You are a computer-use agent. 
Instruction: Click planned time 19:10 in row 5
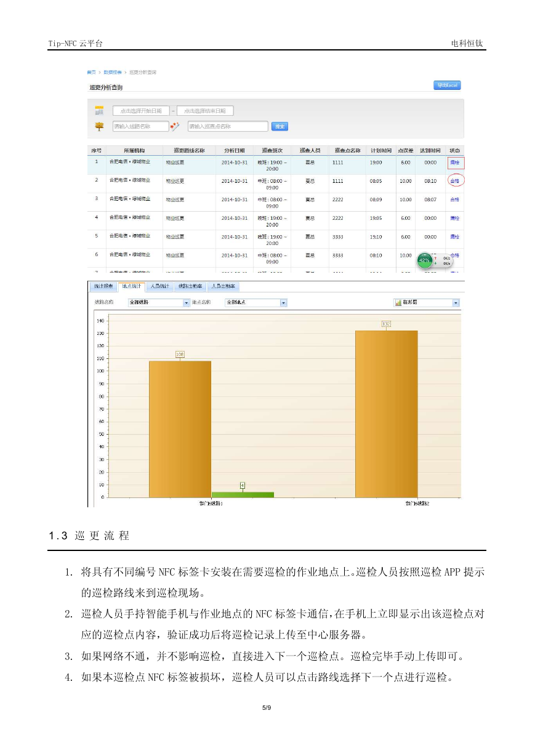pyautogui.click(x=376, y=236)
